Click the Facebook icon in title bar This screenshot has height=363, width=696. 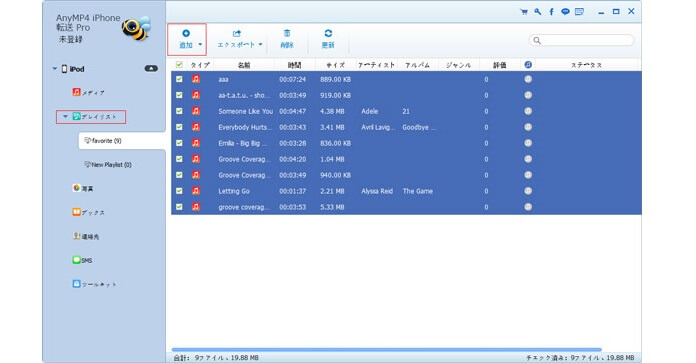551,12
